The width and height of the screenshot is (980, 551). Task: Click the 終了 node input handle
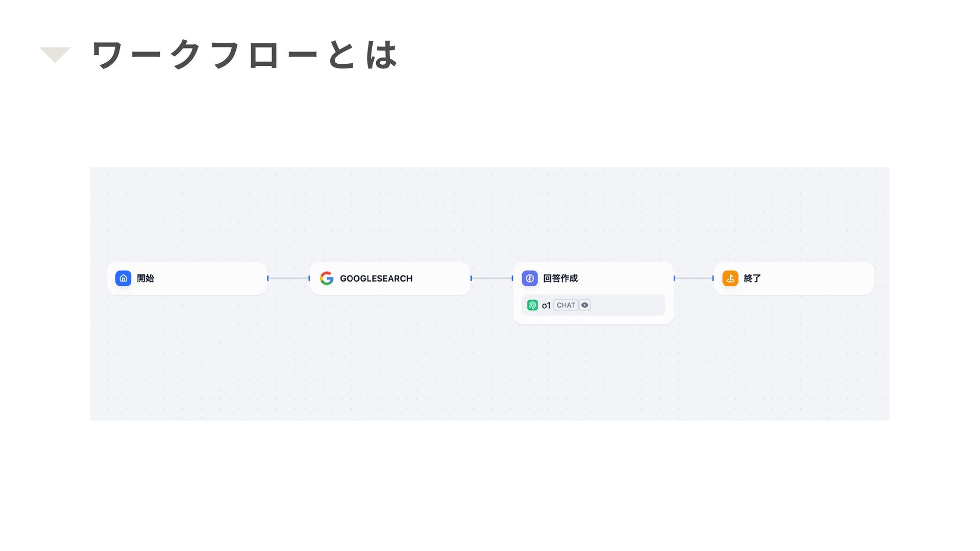pyautogui.click(x=713, y=278)
